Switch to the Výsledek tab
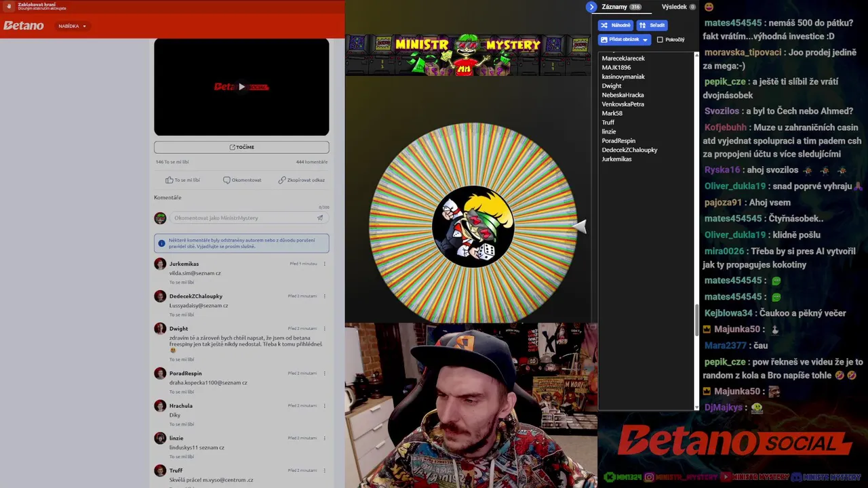 click(678, 7)
